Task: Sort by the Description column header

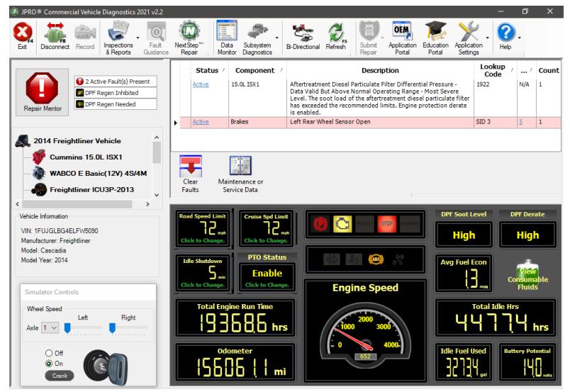Action: click(x=380, y=71)
